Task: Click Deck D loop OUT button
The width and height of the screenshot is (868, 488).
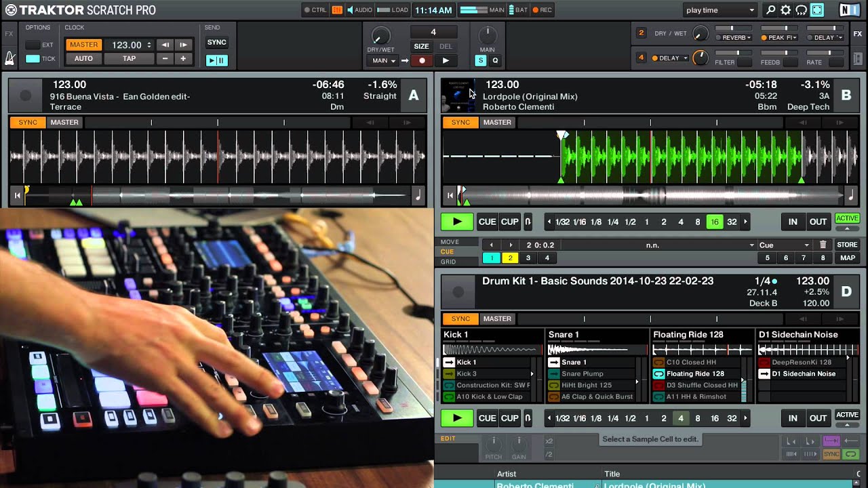Action: (x=818, y=418)
